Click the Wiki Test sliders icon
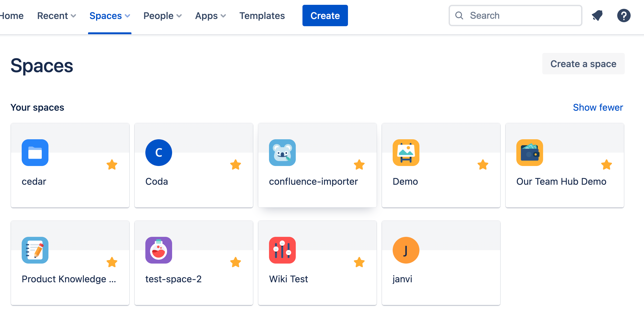The height and width of the screenshot is (332, 644). tap(282, 250)
